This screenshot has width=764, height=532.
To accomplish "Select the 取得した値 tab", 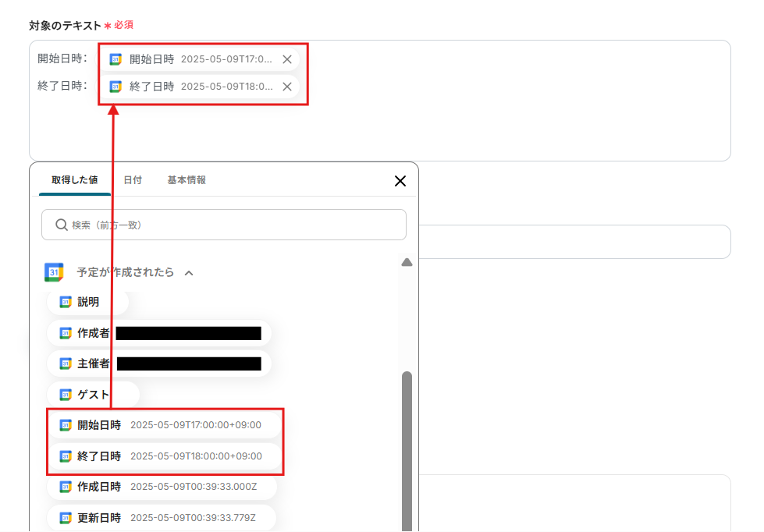I will pyautogui.click(x=75, y=180).
